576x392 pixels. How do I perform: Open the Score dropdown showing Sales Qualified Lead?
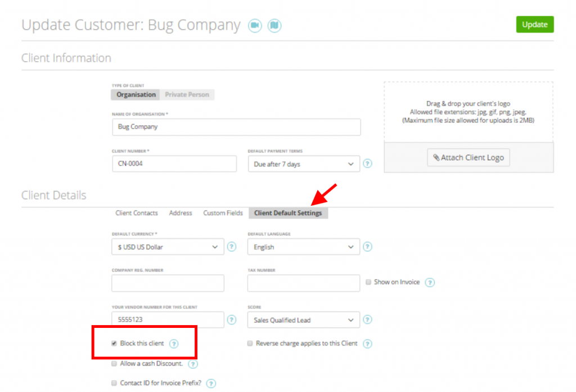pos(303,319)
